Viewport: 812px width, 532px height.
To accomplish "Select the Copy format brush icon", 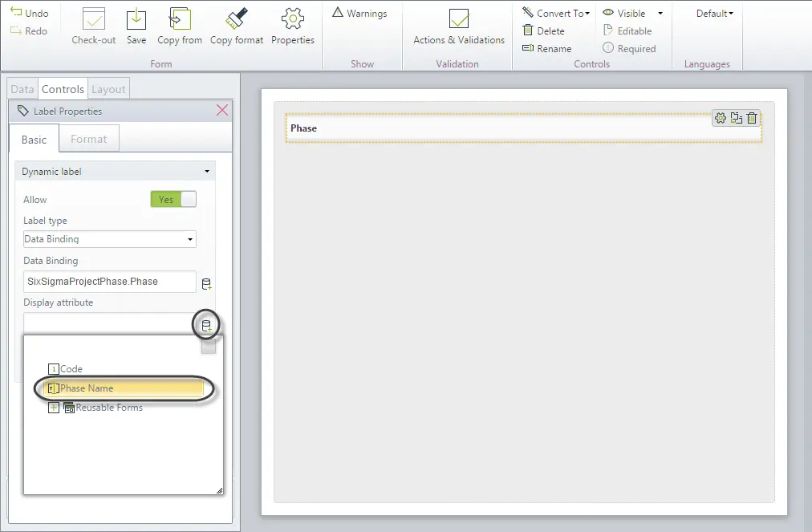I will (236, 18).
